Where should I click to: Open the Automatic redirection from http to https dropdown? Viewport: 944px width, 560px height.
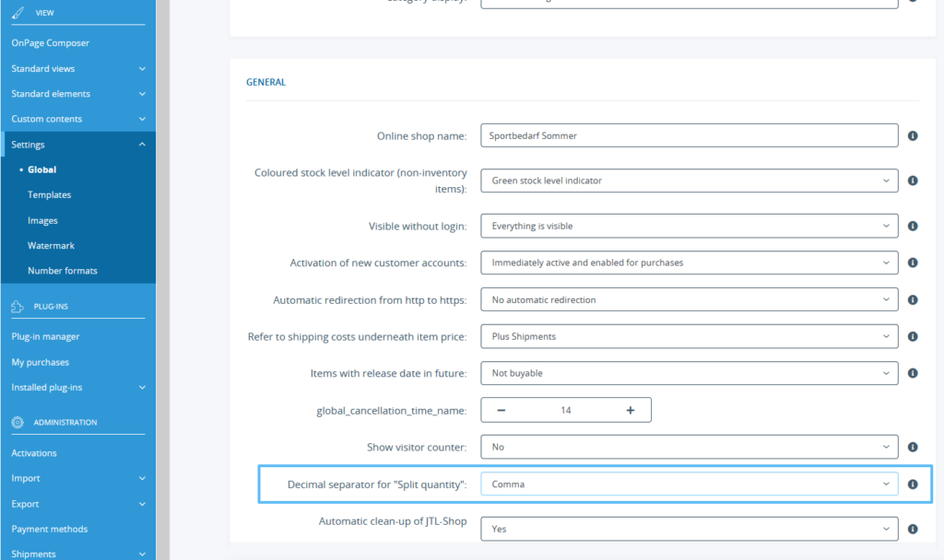pyautogui.click(x=689, y=299)
